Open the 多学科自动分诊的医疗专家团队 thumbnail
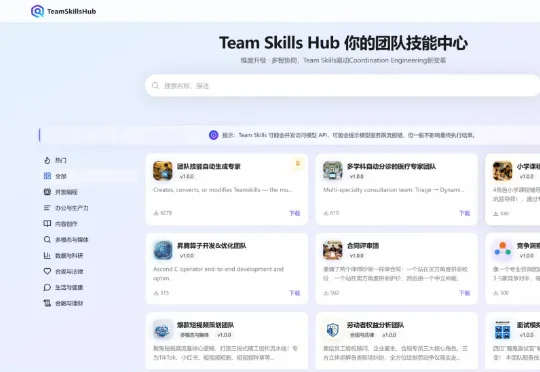The image size is (540, 372). click(333, 170)
